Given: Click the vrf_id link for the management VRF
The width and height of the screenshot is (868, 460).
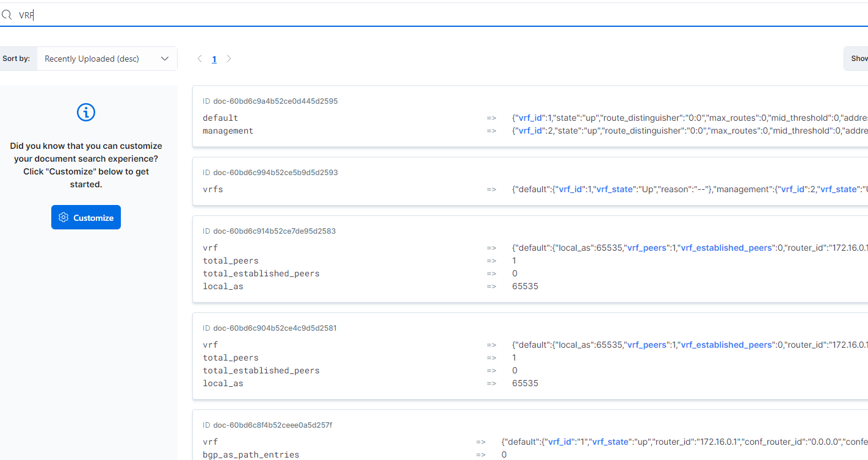Looking at the screenshot, I should click(530, 130).
